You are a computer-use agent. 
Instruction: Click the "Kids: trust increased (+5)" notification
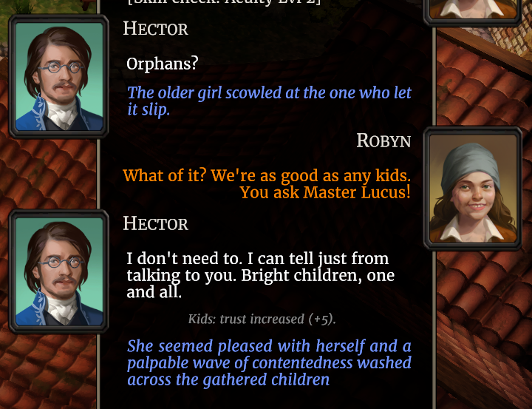[262, 319]
